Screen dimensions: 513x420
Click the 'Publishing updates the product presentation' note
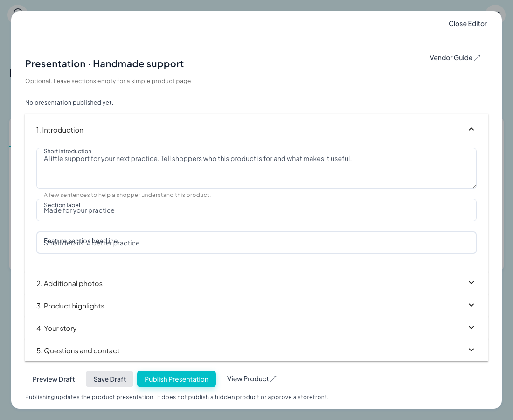click(177, 397)
